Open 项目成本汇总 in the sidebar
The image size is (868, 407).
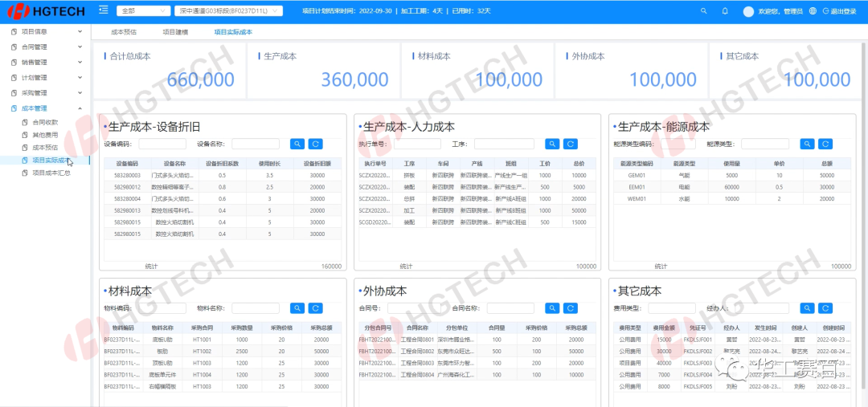point(51,172)
